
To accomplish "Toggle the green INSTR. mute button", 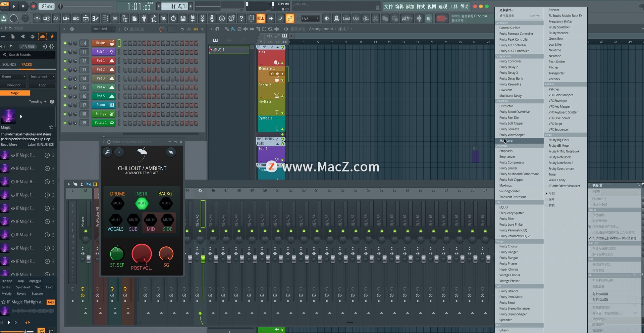I will (142, 203).
